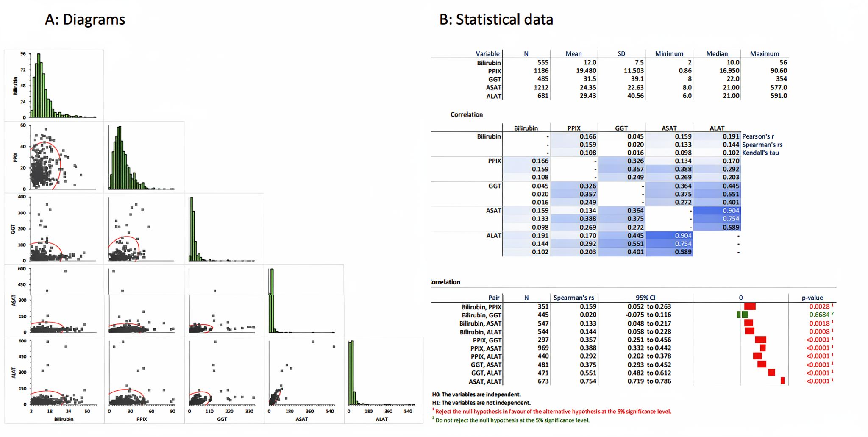Click the p-value column header

812,298
